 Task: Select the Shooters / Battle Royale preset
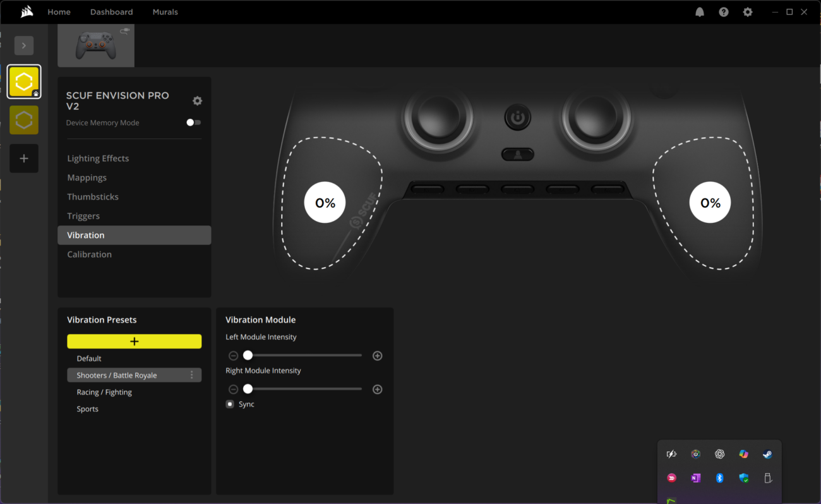pyautogui.click(x=135, y=375)
